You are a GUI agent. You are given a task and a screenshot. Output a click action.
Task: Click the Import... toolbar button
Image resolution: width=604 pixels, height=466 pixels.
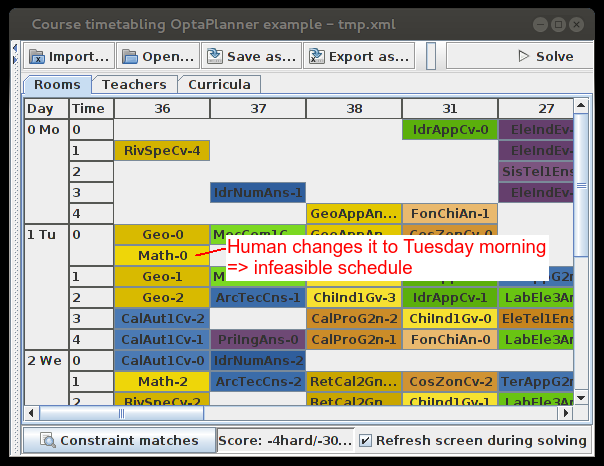tap(69, 57)
